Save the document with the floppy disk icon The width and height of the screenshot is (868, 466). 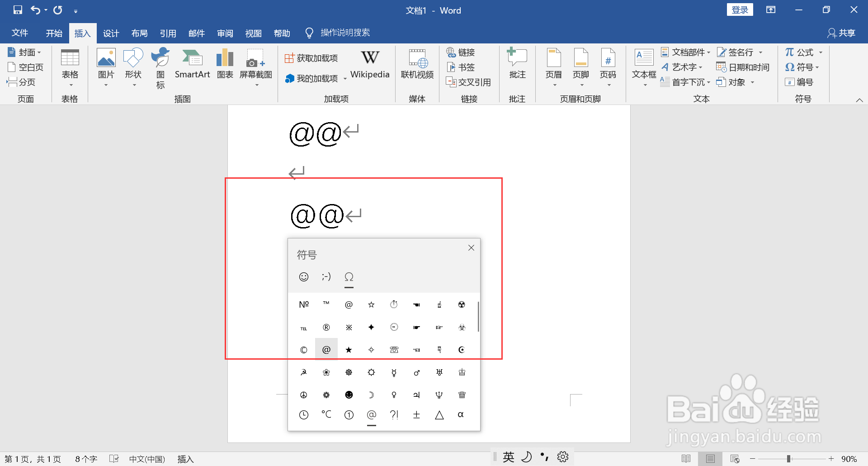click(x=18, y=10)
